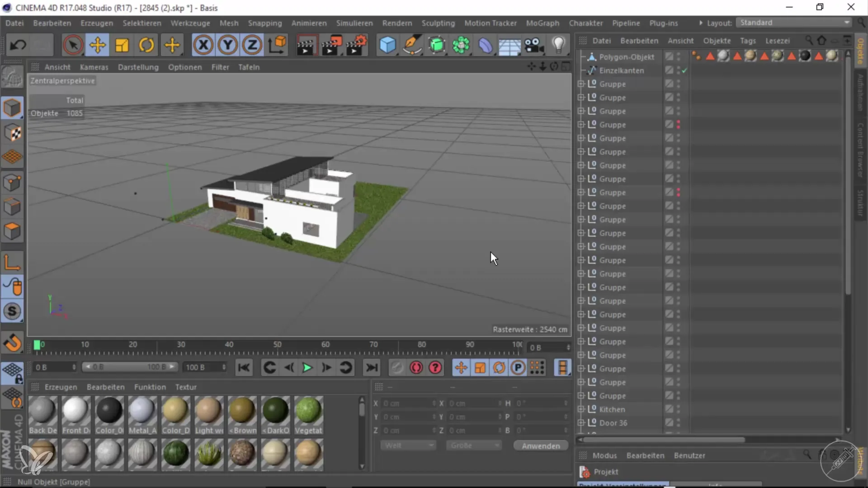Expand the Kitchen group
The width and height of the screenshot is (868, 488).
point(581,409)
